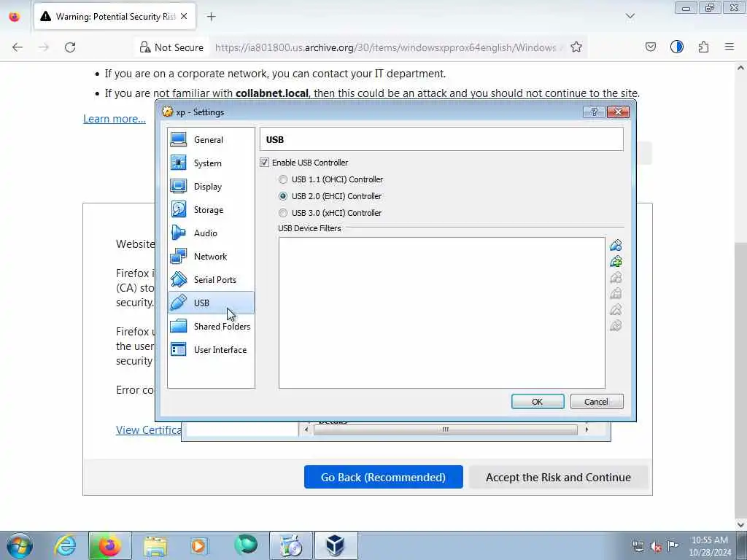Open Firefox extensions puzzle icon
The width and height of the screenshot is (747, 560).
(703, 47)
